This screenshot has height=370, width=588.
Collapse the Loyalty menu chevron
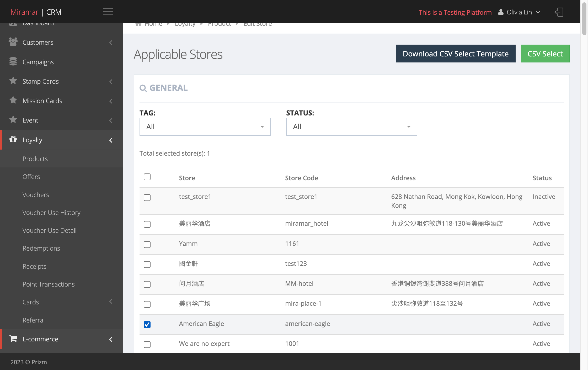click(111, 140)
